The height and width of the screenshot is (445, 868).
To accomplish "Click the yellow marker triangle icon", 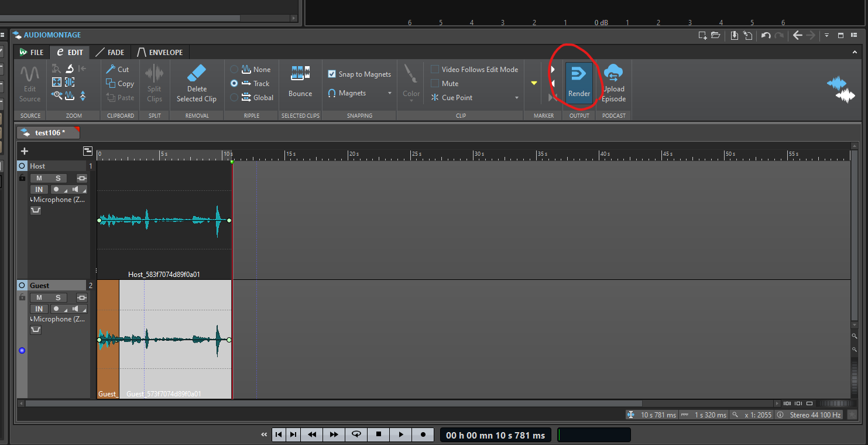I will point(534,83).
